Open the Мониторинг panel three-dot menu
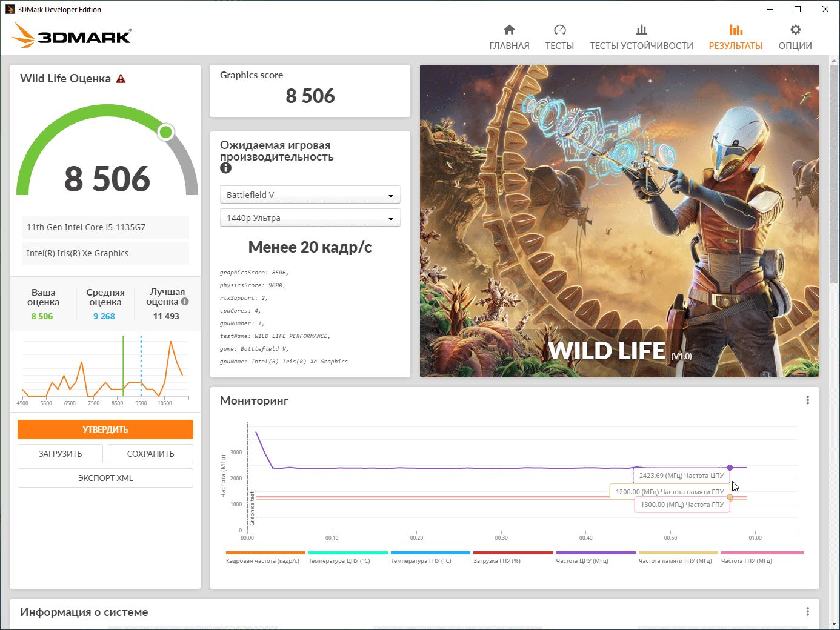 [x=807, y=400]
